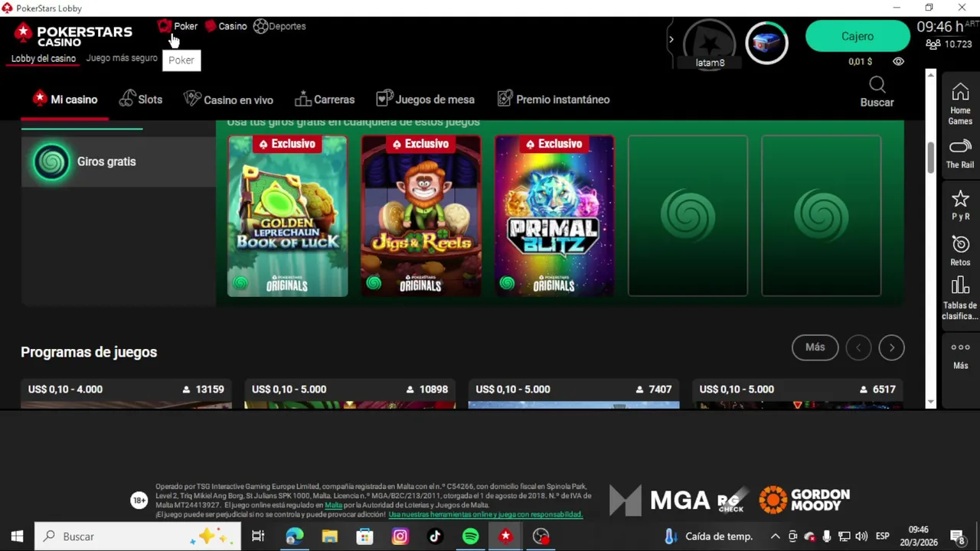Click the Más button in Programas de juegos
980x551 pixels.
815,347
